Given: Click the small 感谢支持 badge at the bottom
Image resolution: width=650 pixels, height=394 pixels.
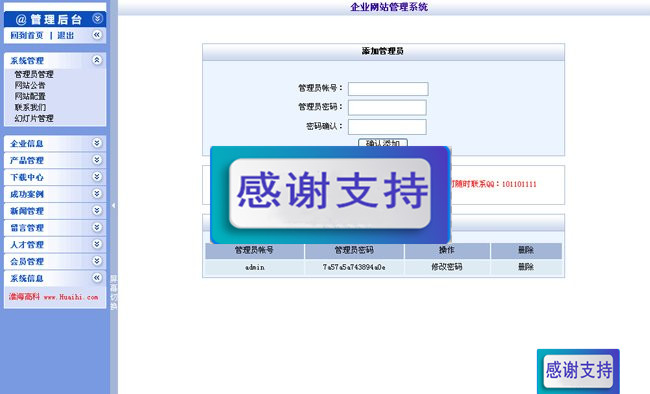Looking at the screenshot, I should coord(578,371).
